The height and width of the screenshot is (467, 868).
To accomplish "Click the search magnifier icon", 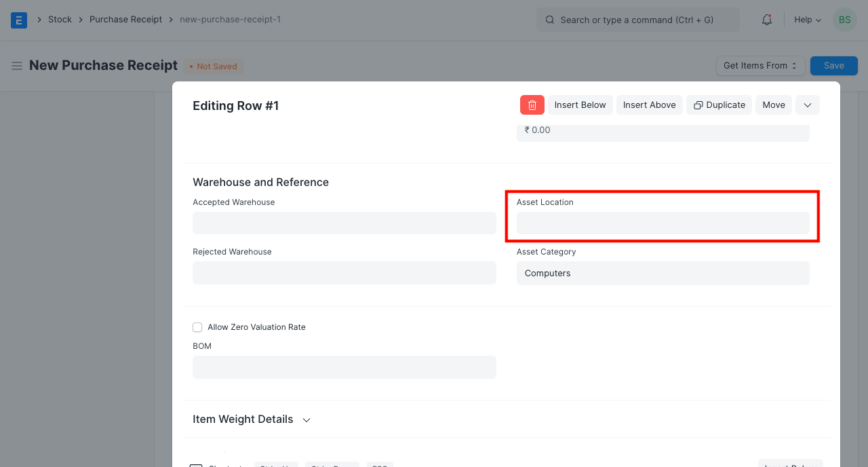I will tap(550, 20).
